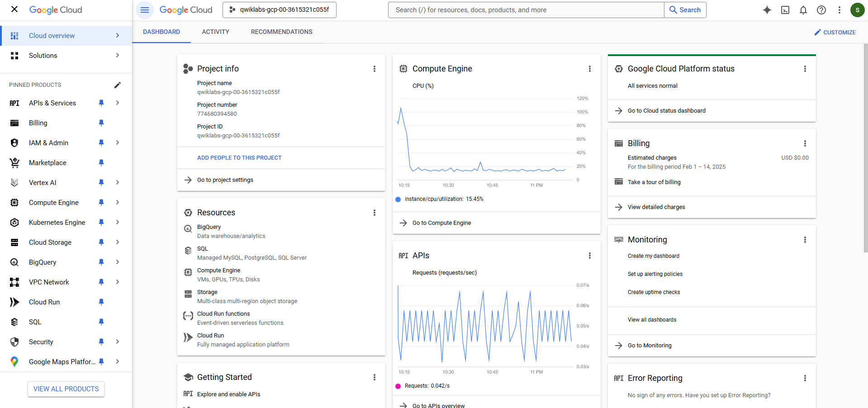Open Billing card three-dot menu

click(805, 143)
